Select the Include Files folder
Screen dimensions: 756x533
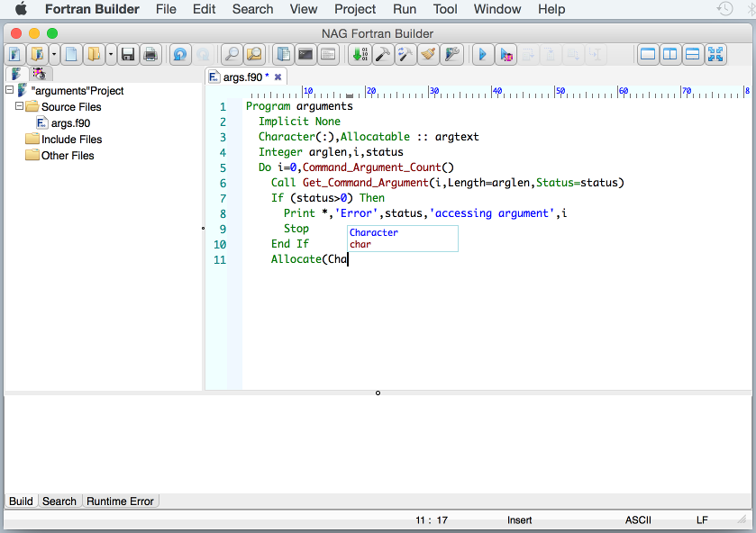point(71,140)
